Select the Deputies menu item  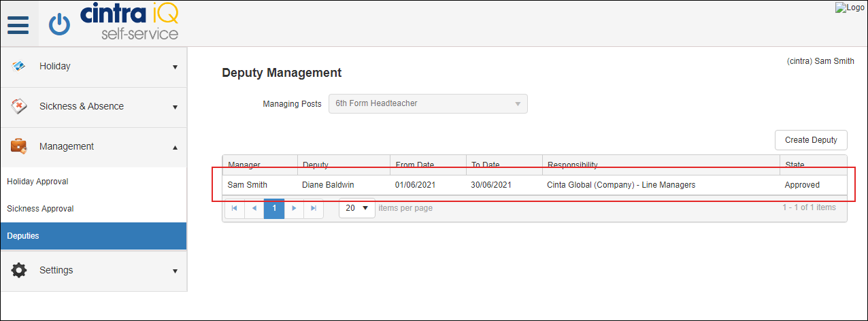pyautogui.click(x=93, y=236)
